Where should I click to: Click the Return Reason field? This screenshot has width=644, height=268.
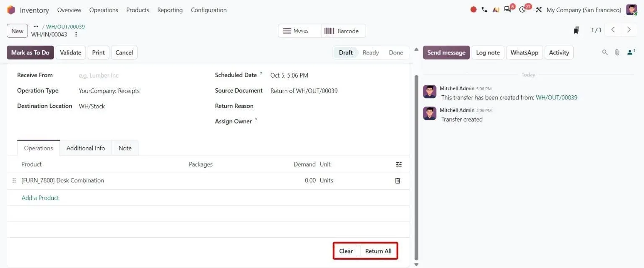coord(335,106)
